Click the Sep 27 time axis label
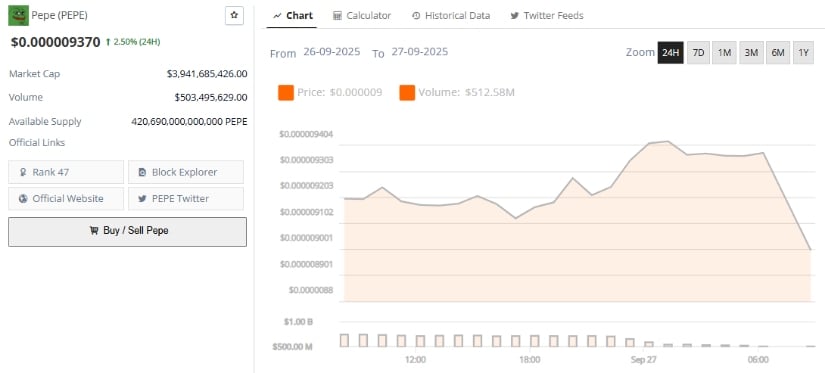 coord(643,360)
